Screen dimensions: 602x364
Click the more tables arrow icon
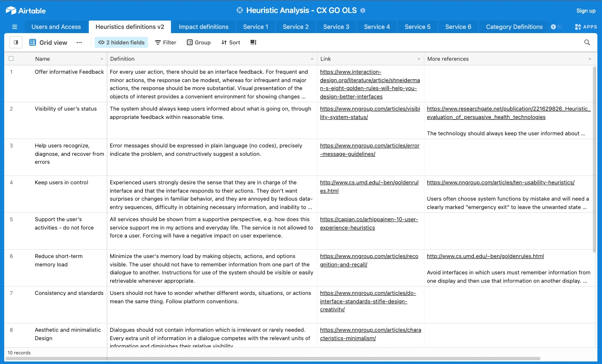click(553, 27)
